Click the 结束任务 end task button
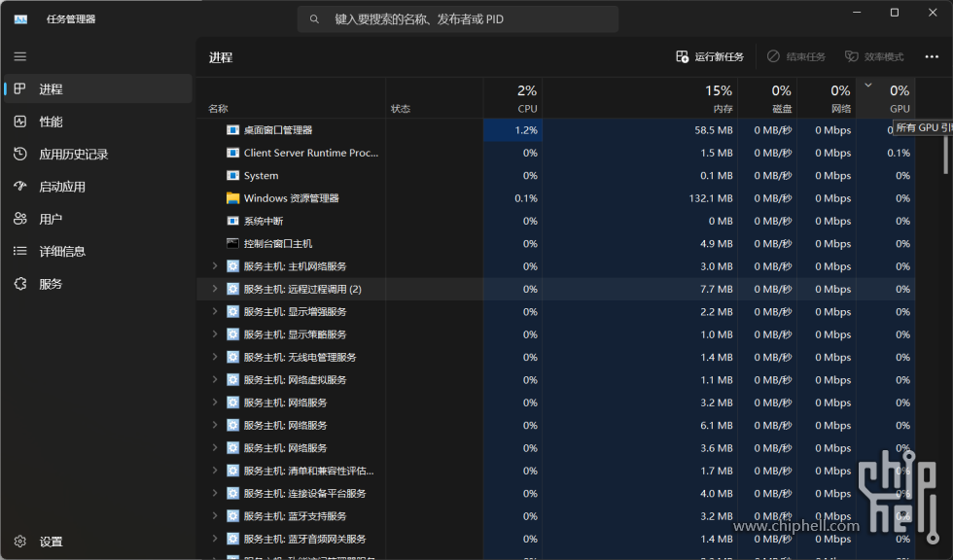This screenshot has width=953, height=560. click(795, 56)
